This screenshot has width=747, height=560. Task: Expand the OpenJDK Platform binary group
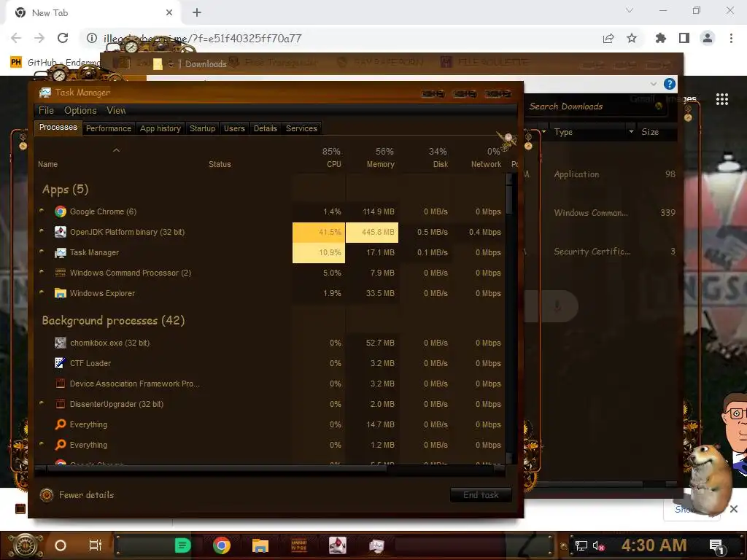[x=42, y=230]
